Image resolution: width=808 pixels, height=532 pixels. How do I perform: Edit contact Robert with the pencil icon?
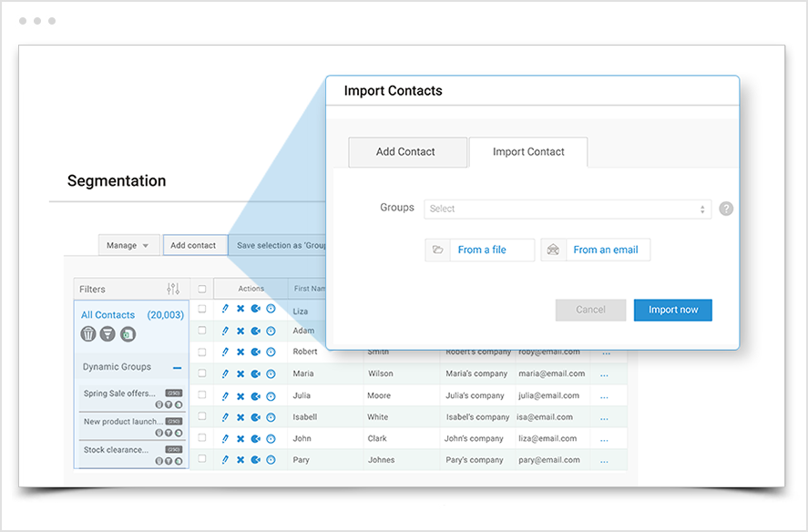[225, 353]
